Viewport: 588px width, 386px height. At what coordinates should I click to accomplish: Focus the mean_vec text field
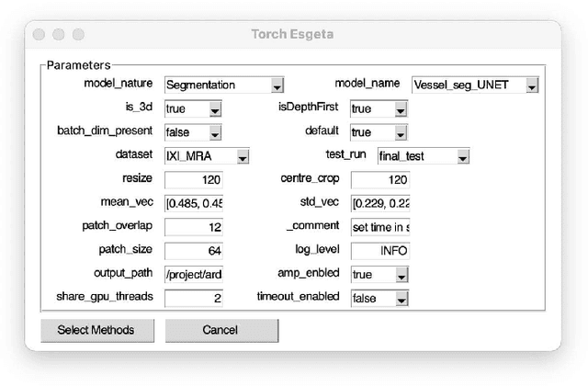(194, 204)
